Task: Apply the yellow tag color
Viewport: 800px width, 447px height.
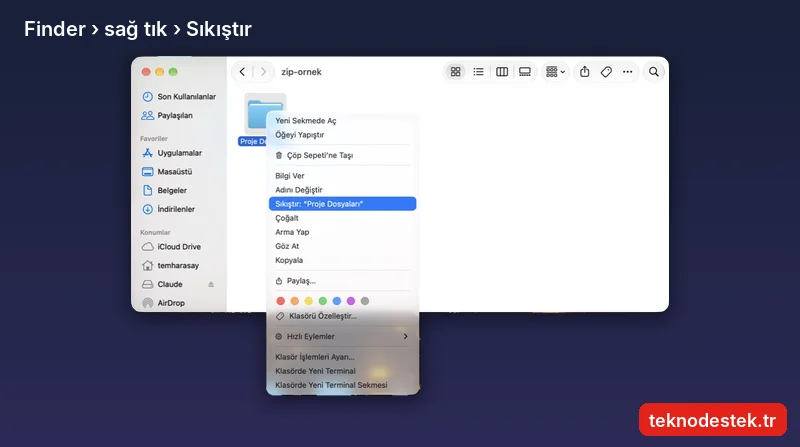Action: [x=309, y=301]
